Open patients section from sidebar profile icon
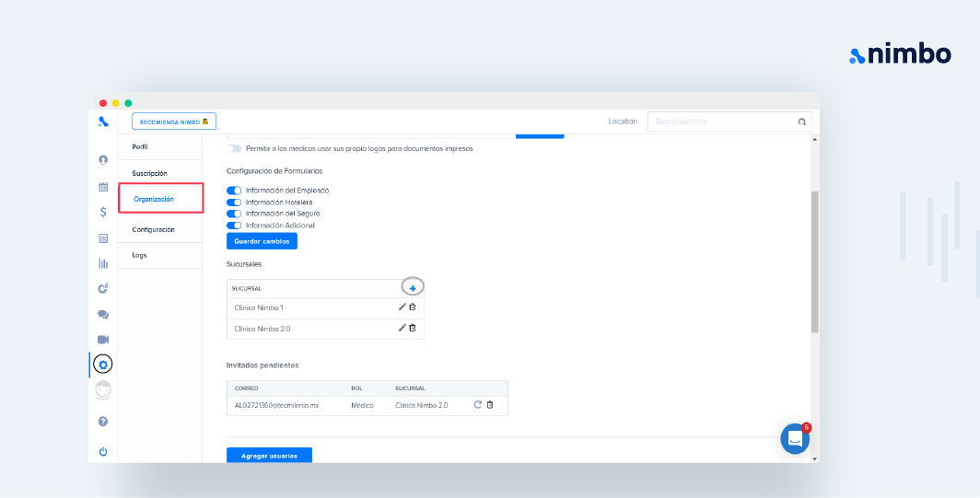 103,160
